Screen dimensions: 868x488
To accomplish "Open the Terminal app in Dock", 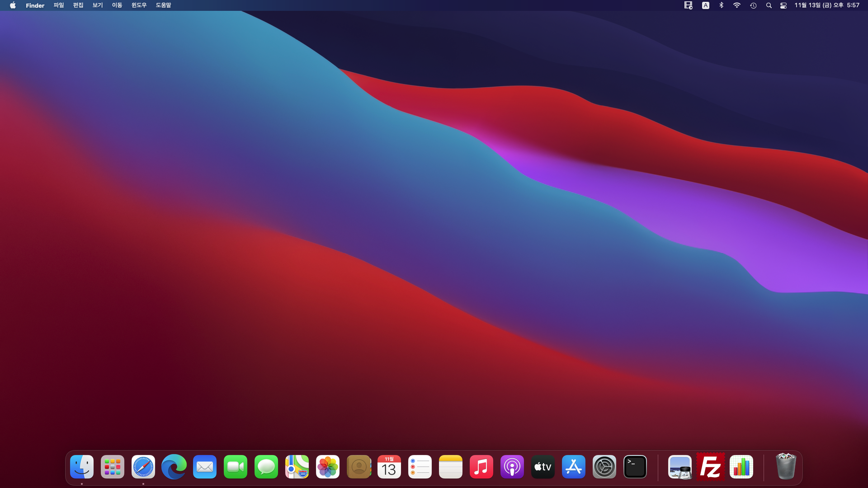I will (x=635, y=467).
